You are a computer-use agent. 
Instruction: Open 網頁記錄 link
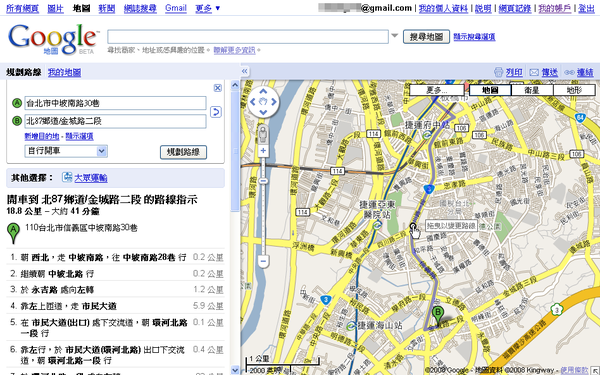click(x=515, y=8)
